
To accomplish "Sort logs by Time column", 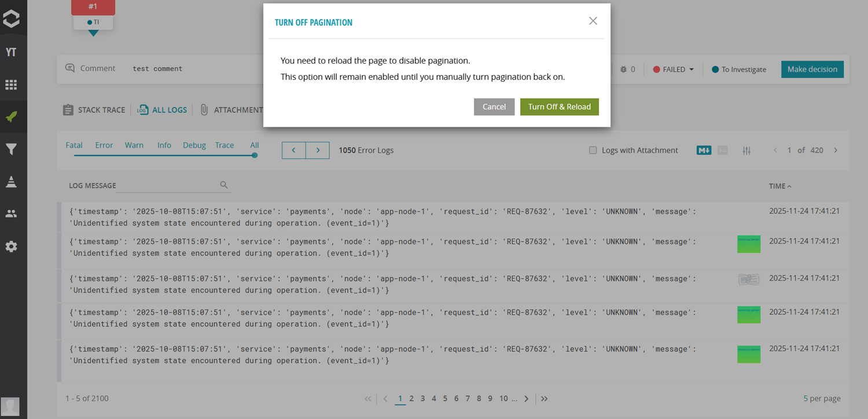I will [x=780, y=186].
